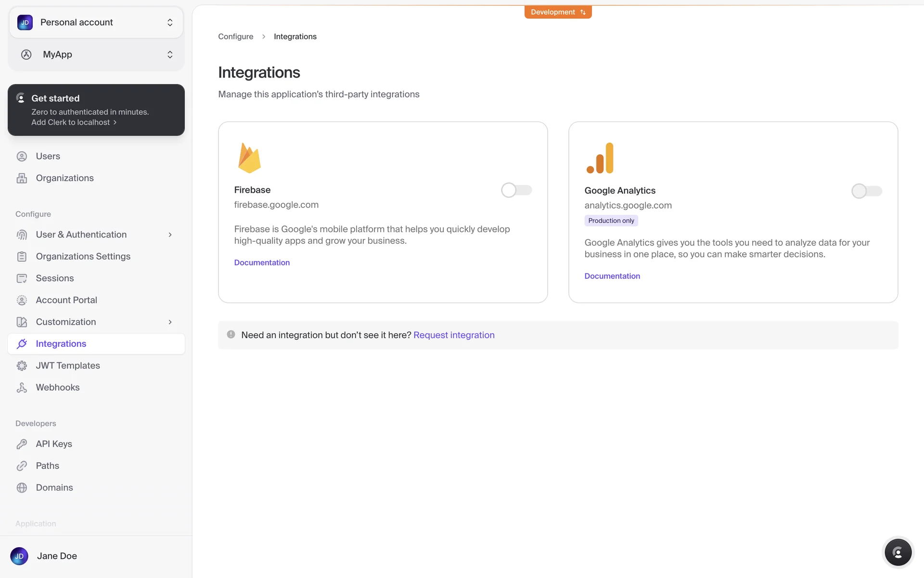Click the API Keys key icon
The width and height of the screenshot is (924, 578).
[x=22, y=444]
